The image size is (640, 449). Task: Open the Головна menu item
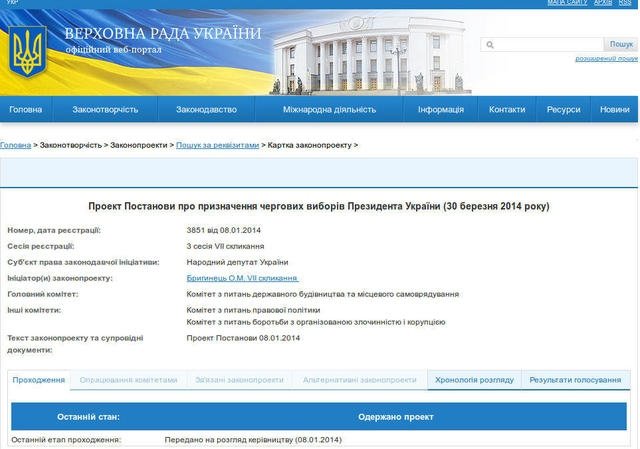[26, 109]
